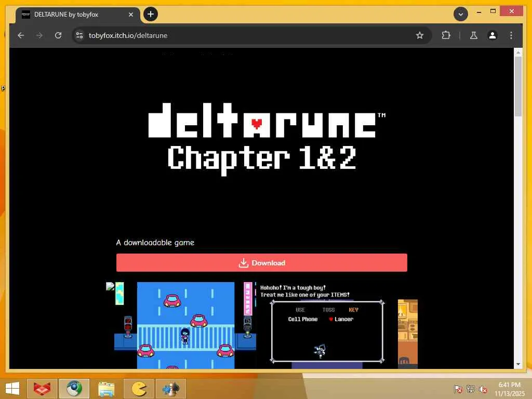
Task: Select the DELTARUNE by tobyfox tab
Action: point(78,15)
